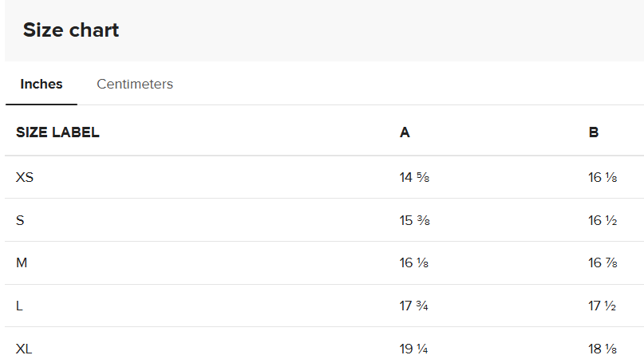644x363 pixels.
Task: Select the L size label
Action: click(x=19, y=306)
